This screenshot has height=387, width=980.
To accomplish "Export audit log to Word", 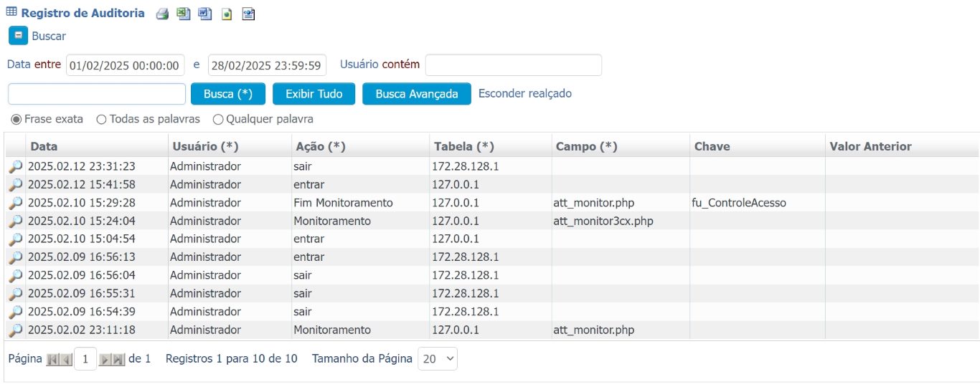I will pyautogui.click(x=205, y=14).
